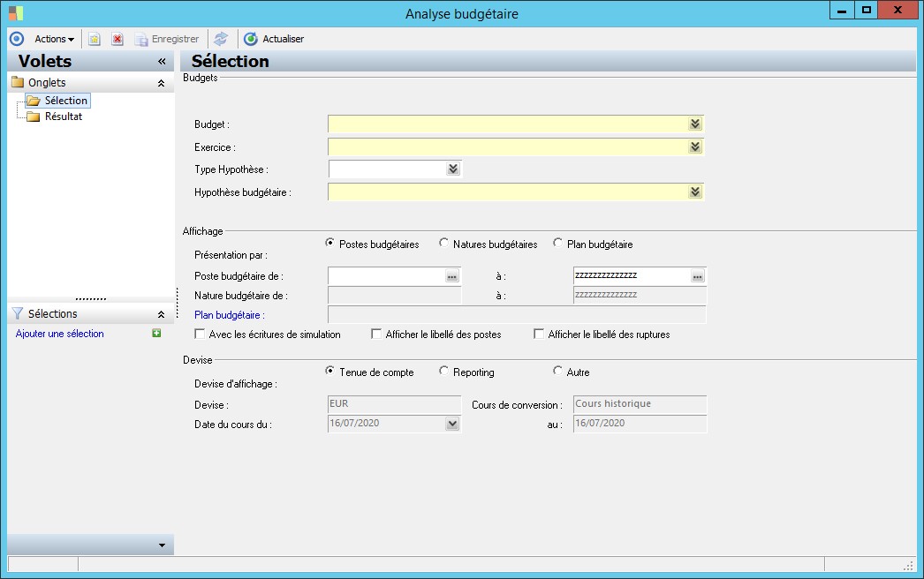Click the Enregistrer save button
Screen dimensions: 924x579
[167, 39]
